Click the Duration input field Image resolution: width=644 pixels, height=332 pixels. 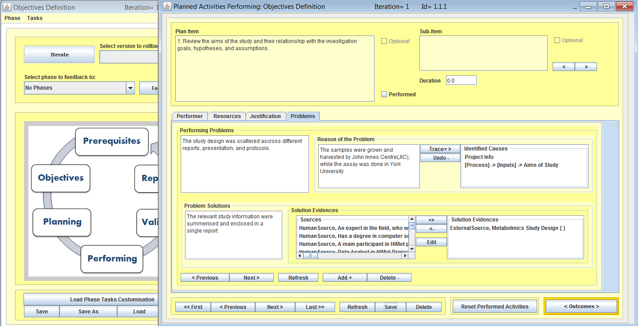click(x=461, y=81)
